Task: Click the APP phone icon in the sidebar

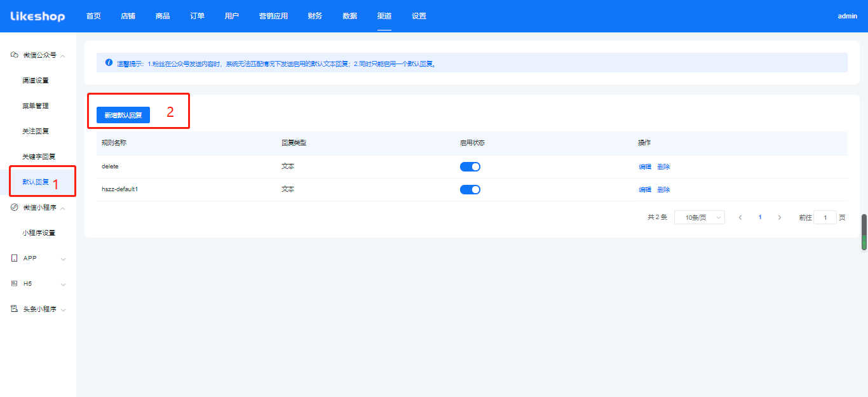Action: (15, 258)
